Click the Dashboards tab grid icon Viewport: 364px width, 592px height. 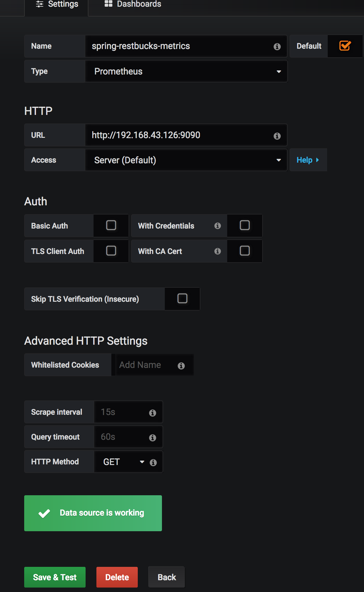108,4
